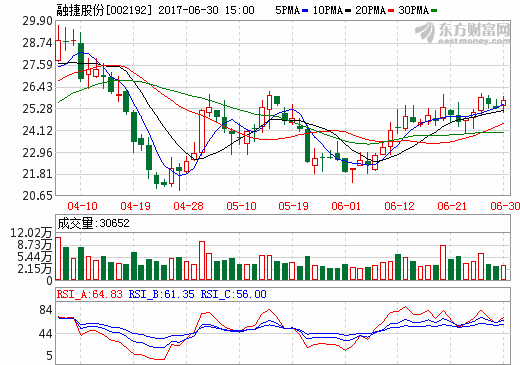This screenshot has width=520, height=365.
Task: Click the 44 RSI axis label
Action: point(46,334)
